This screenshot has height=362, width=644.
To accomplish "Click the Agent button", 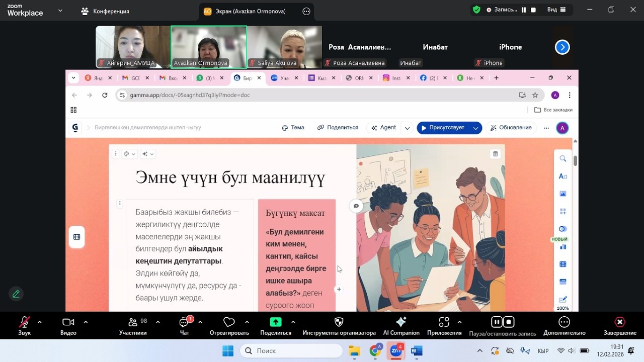I will pos(383,128).
